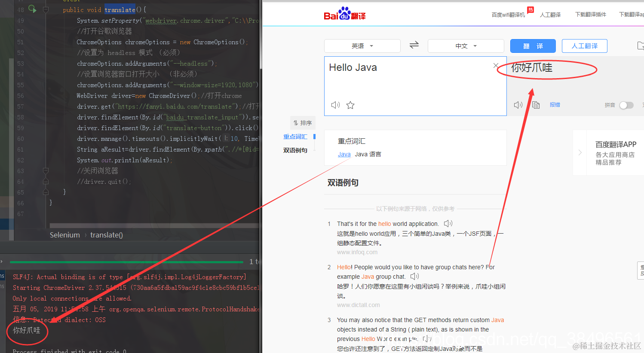Select the 双语例句 side tab

295,150
